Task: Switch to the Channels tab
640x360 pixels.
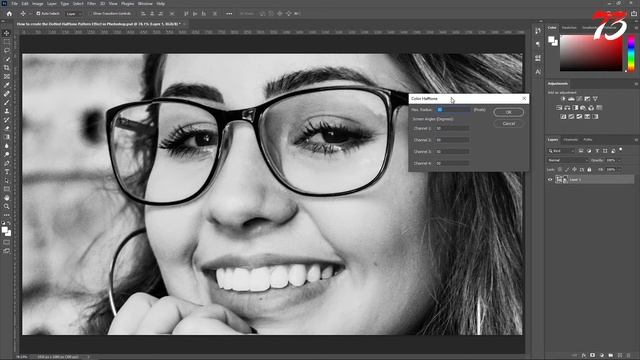Action: coord(571,140)
